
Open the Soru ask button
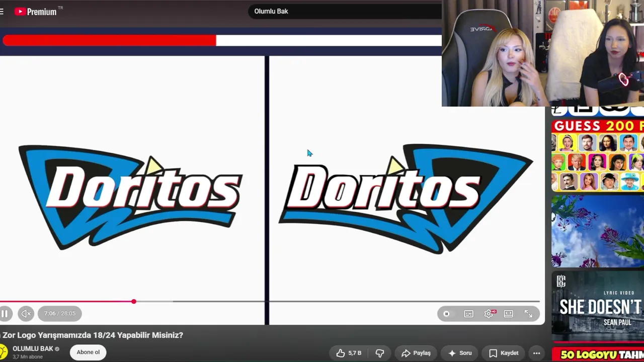[460, 353]
